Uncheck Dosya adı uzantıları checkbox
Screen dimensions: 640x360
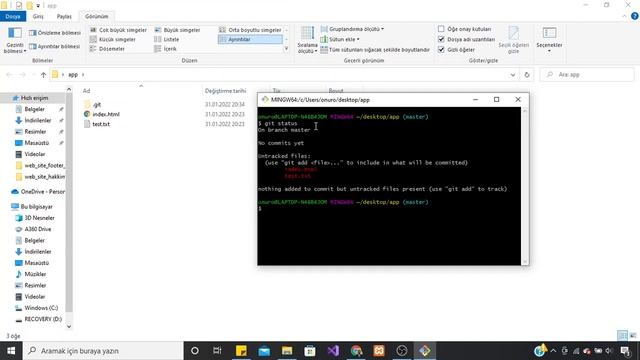tap(441, 39)
